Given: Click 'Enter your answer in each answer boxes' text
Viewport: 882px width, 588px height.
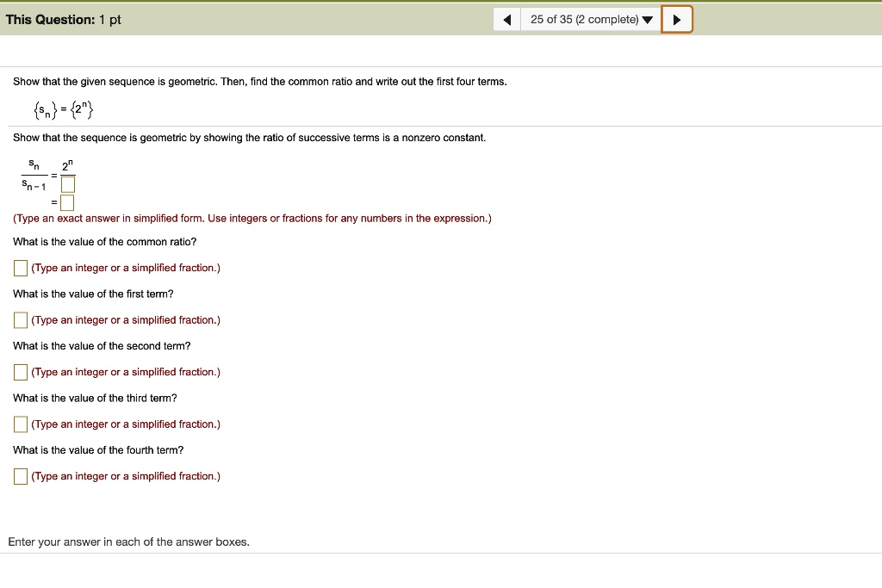Looking at the screenshot, I should tap(127, 542).
